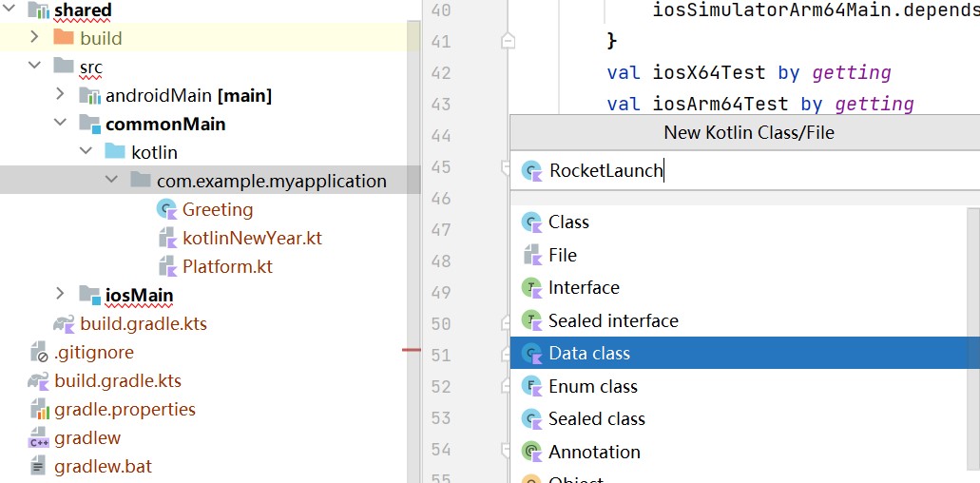The image size is (980, 483).
Task: Choose Sealed class in the type list
Action: click(x=740, y=418)
